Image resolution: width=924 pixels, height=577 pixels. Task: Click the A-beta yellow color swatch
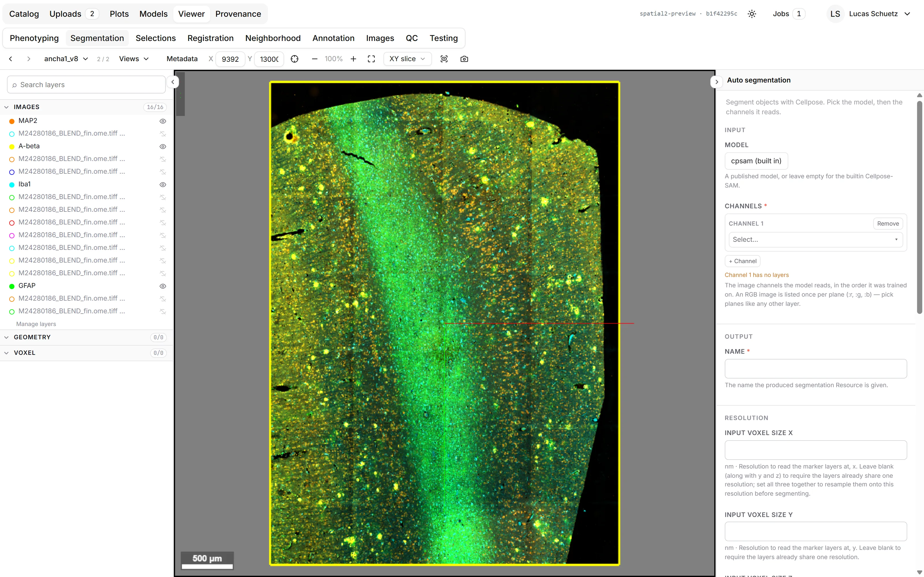point(12,147)
